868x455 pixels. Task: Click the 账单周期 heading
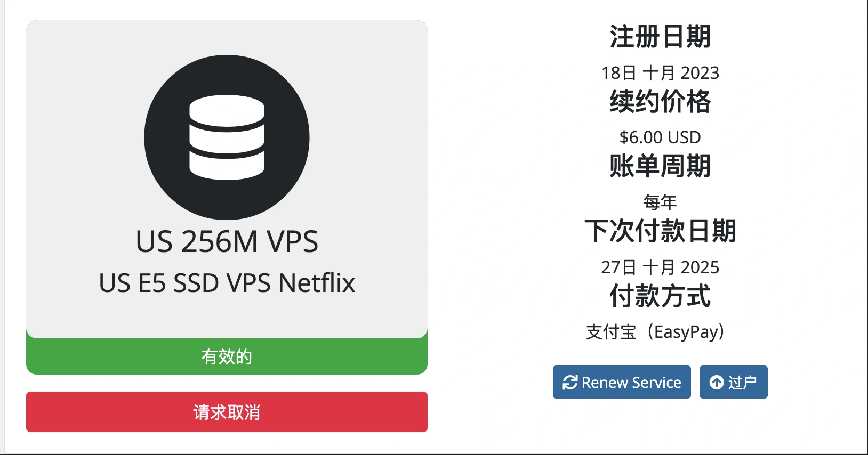click(660, 166)
